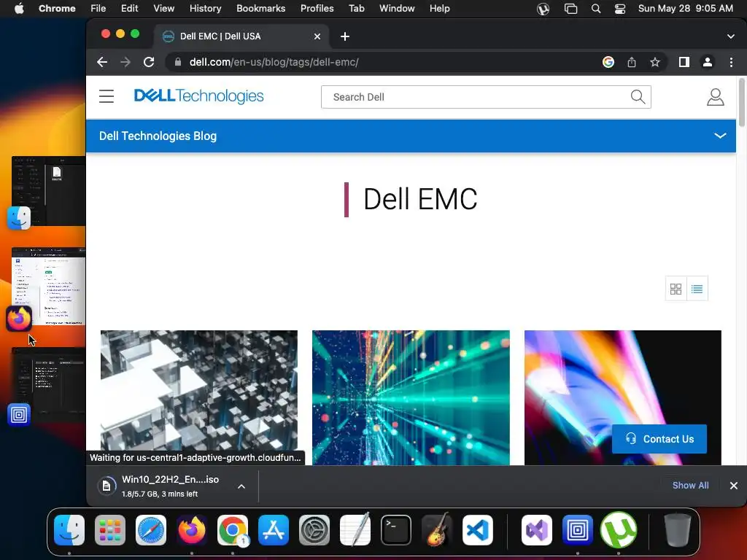747x560 pixels.
Task: Select the address bar URL
Action: [274, 62]
